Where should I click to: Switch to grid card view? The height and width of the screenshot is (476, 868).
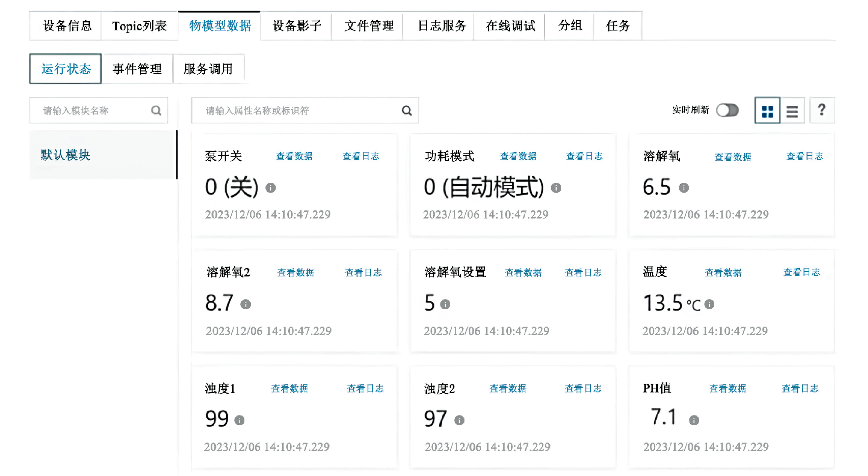coord(767,110)
